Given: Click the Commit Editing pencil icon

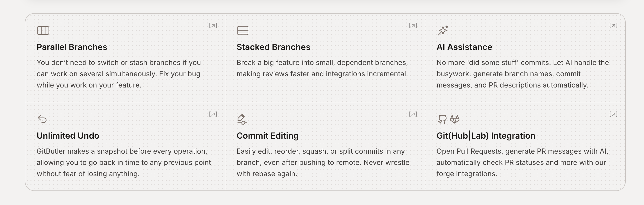Looking at the screenshot, I should 242,119.
